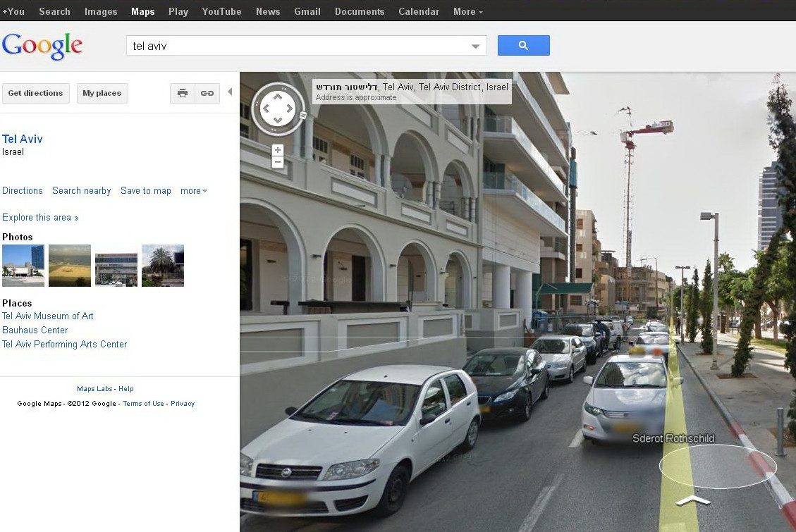Expand the 'more' options under Tel Aviv

(192, 190)
